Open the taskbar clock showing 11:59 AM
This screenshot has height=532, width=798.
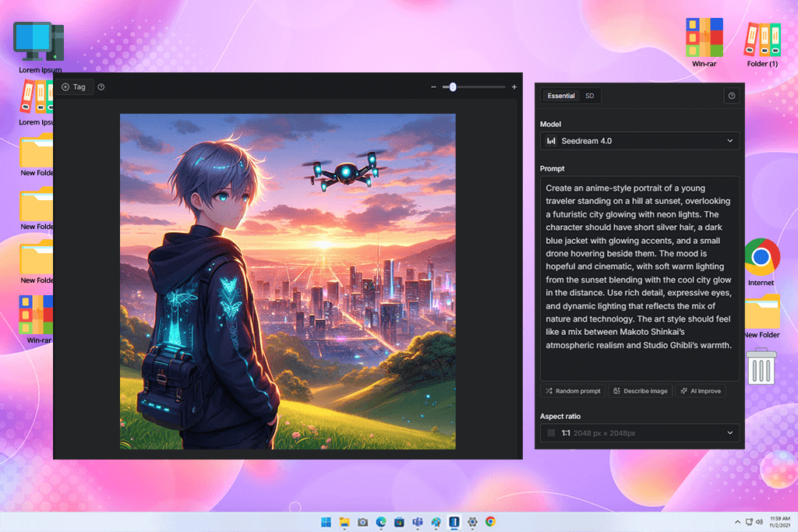click(x=779, y=522)
